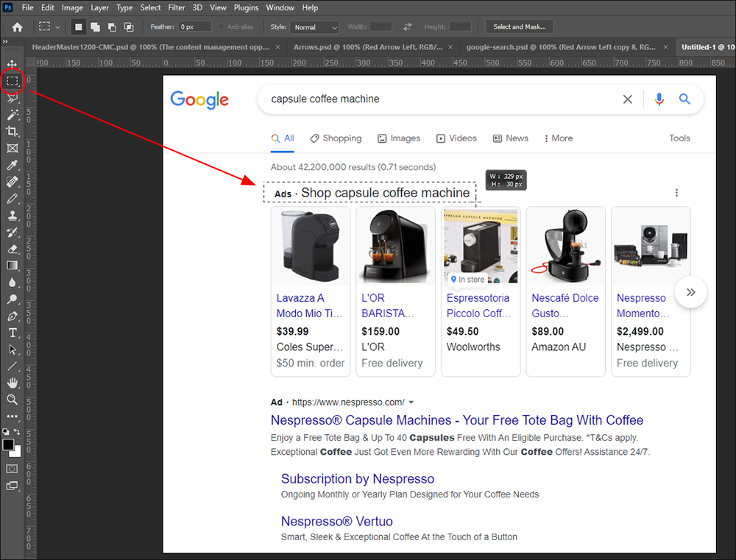Select the Line tool

tap(13, 366)
